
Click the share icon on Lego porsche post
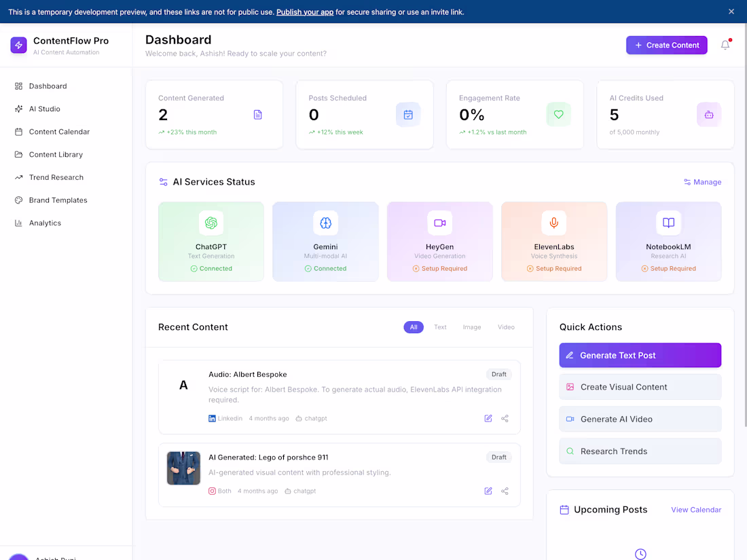[505, 490]
